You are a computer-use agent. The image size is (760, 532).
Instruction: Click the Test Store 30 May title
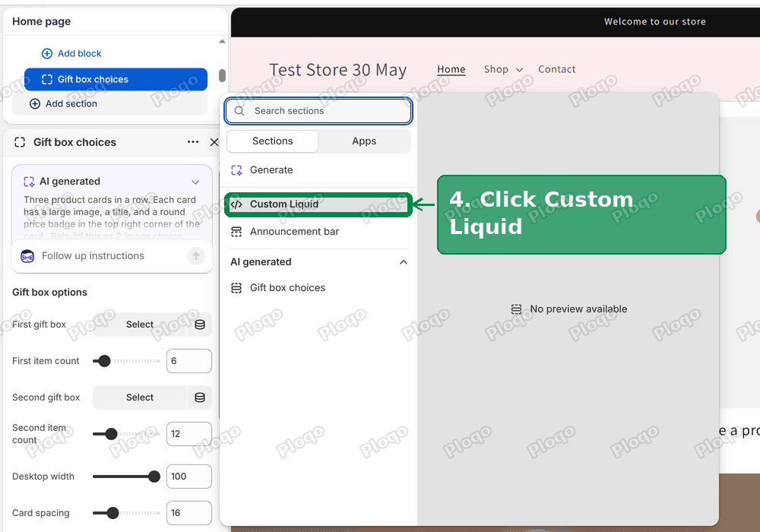point(338,70)
